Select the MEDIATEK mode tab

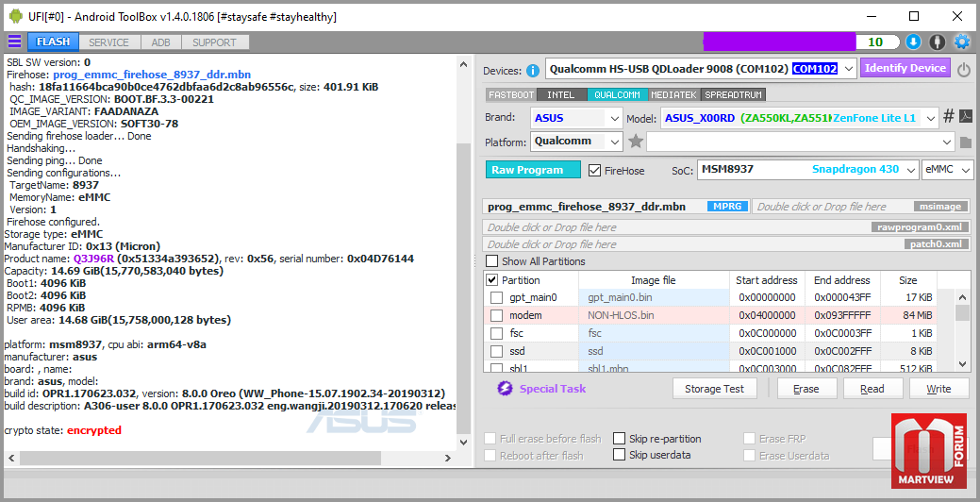click(673, 95)
